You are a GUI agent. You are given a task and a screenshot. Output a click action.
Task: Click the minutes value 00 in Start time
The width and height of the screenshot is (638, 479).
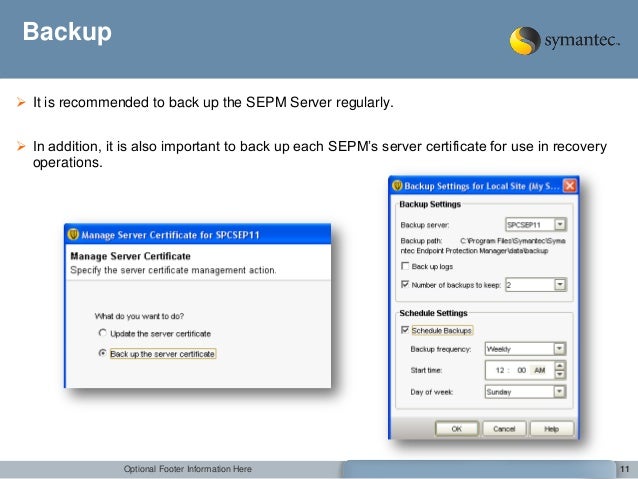click(521, 370)
